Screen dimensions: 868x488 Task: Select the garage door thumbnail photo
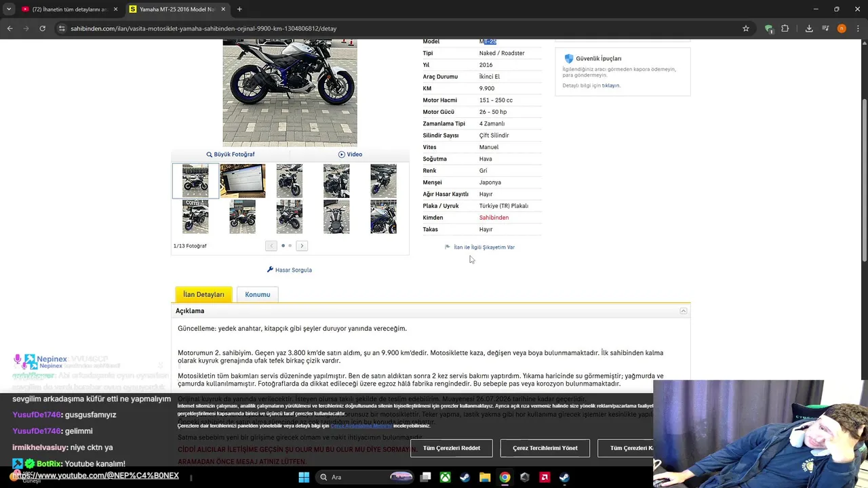[243, 181]
